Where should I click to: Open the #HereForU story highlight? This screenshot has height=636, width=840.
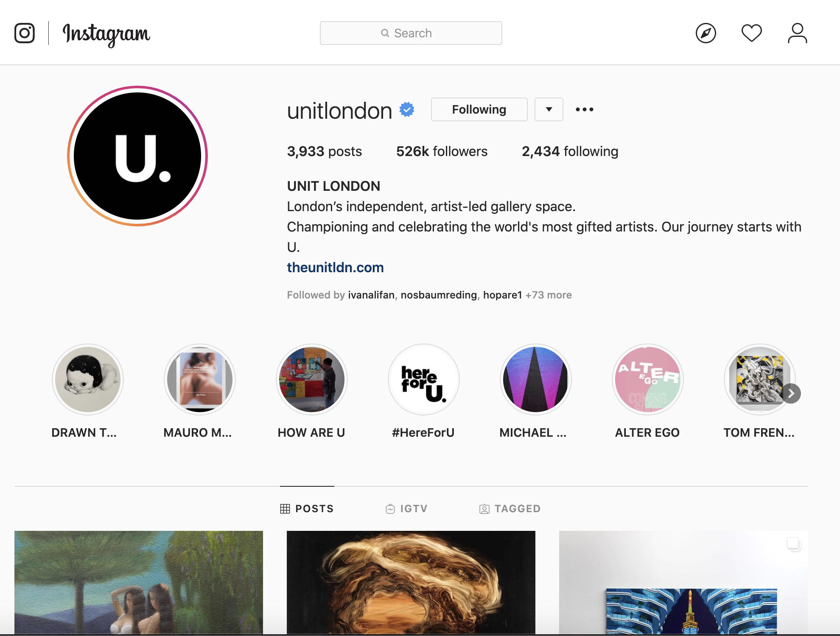[x=424, y=379]
